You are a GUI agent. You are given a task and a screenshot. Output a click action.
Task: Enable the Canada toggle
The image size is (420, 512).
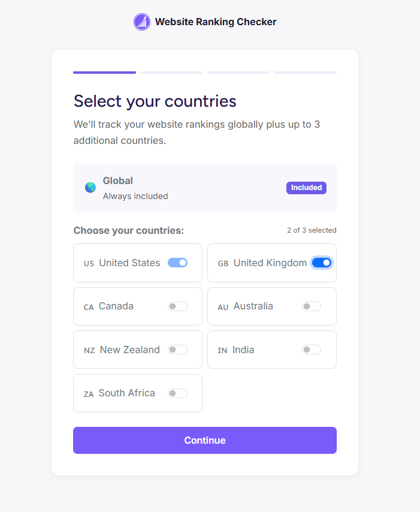click(178, 306)
